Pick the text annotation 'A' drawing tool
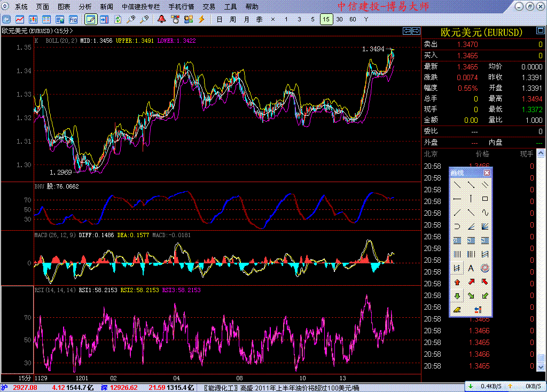 [471, 268]
